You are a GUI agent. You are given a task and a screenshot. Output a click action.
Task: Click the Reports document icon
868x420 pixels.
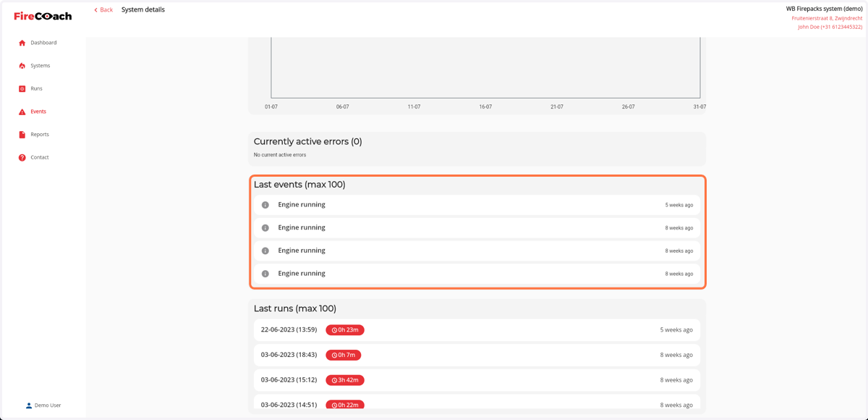[22, 135]
